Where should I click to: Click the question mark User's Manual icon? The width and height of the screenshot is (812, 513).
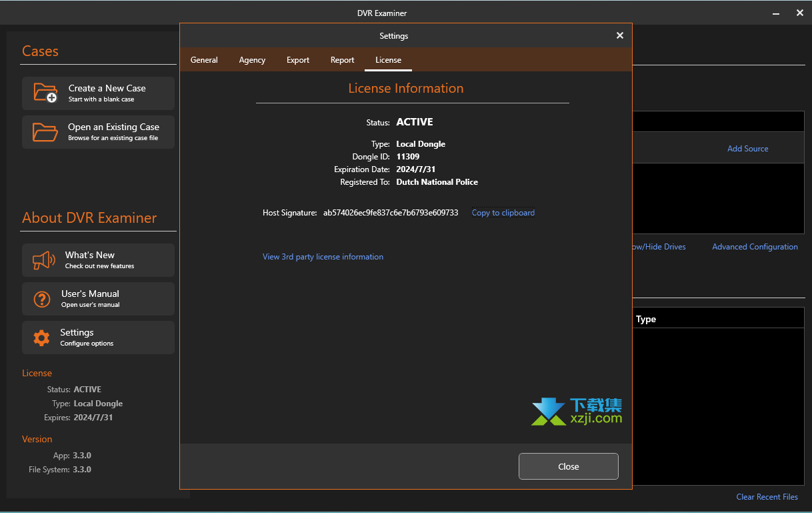point(42,299)
